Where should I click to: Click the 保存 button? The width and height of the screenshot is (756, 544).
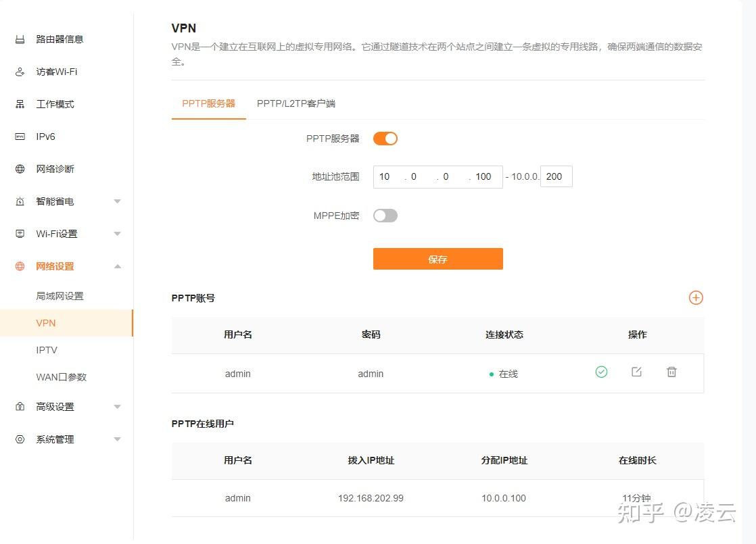tap(438, 258)
